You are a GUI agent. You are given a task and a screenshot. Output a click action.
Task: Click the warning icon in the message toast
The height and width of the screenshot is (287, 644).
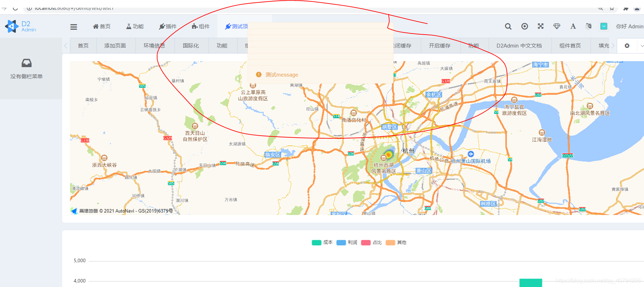pyautogui.click(x=259, y=74)
